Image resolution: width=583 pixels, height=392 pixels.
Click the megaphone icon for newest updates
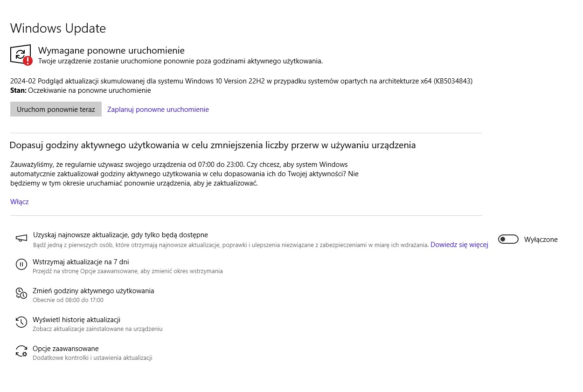pyautogui.click(x=21, y=239)
